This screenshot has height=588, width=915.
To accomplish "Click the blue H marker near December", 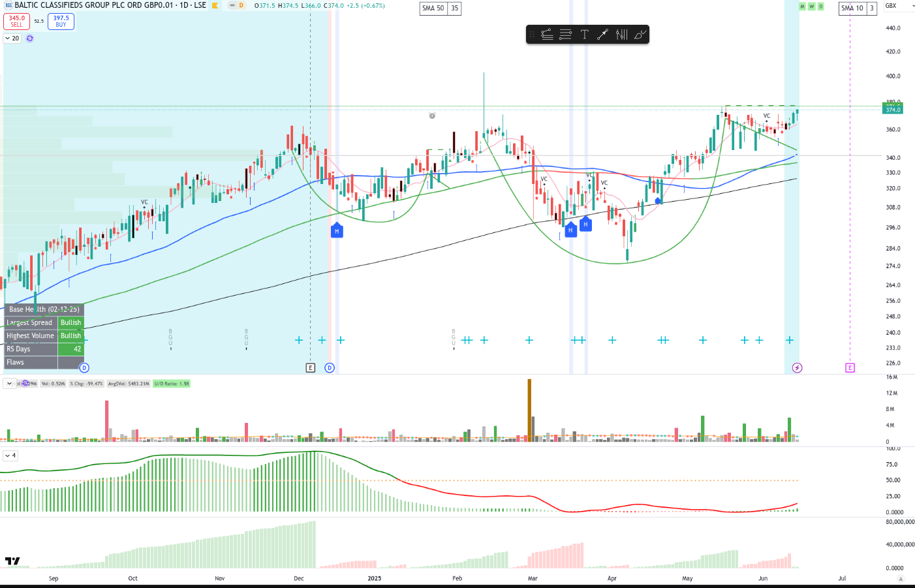I will 337,230.
